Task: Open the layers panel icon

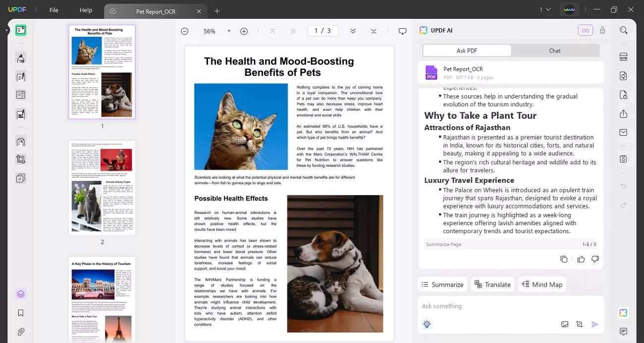Action: [20, 294]
